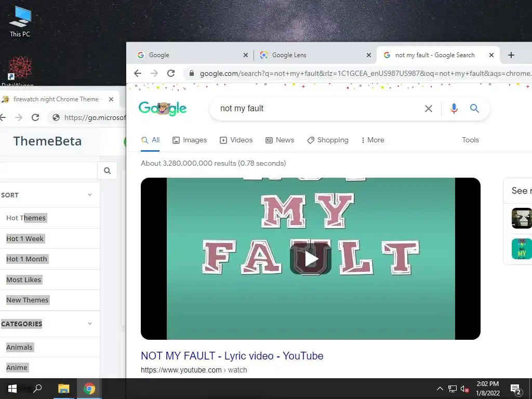Clear the search box with X icon
This screenshot has width=532, height=399.
point(429,109)
